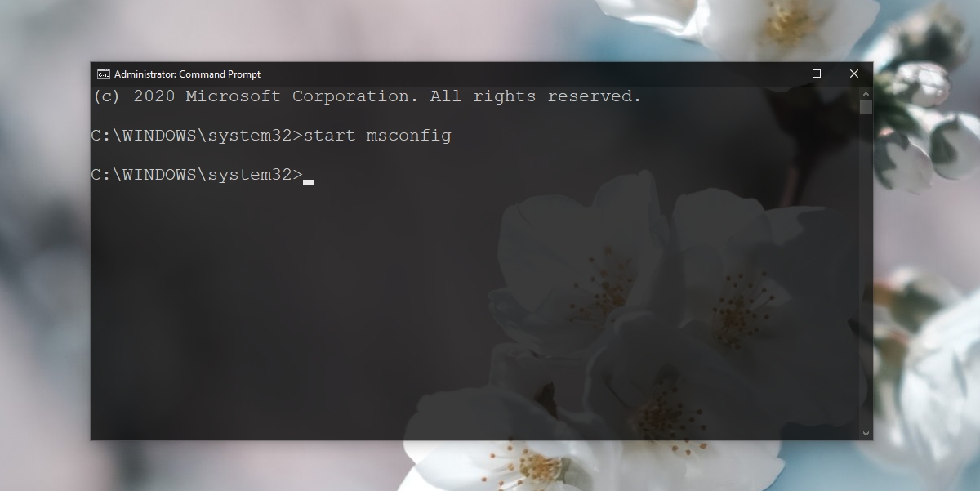Maximize the Command Prompt window
The height and width of the screenshot is (491, 980).
click(x=816, y=74)
